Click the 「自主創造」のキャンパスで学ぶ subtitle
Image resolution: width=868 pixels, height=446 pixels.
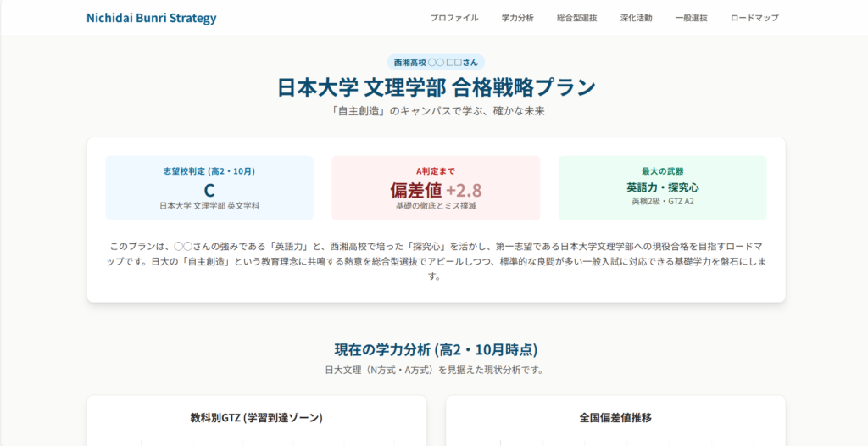coord(436,111)
